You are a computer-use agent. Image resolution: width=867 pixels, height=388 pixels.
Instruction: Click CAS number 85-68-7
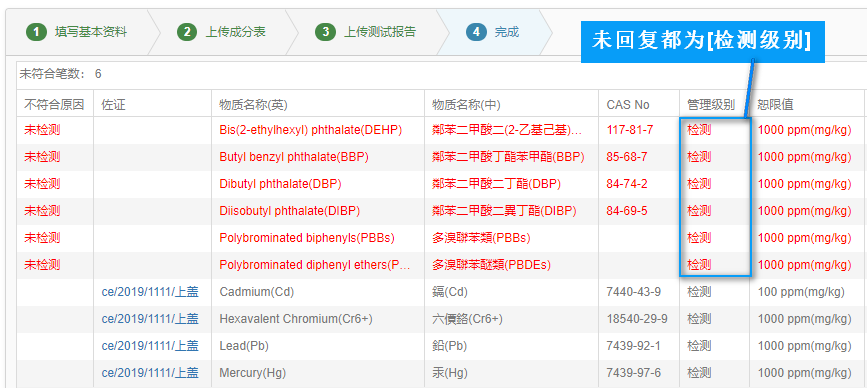(x=626, y=157)
